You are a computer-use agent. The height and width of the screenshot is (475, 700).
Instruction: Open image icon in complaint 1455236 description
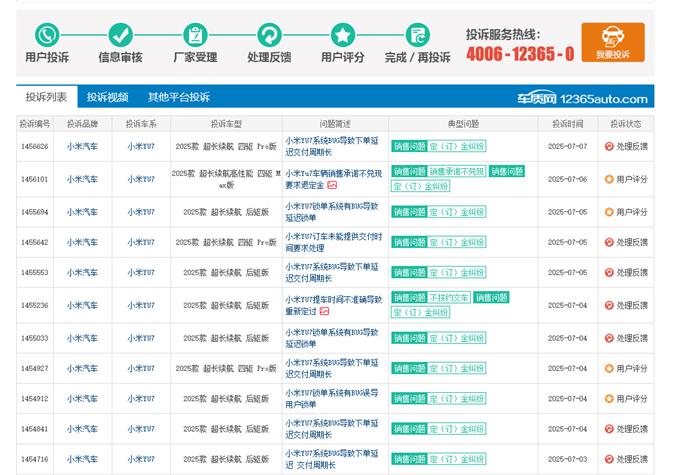(x=325, y=311)
